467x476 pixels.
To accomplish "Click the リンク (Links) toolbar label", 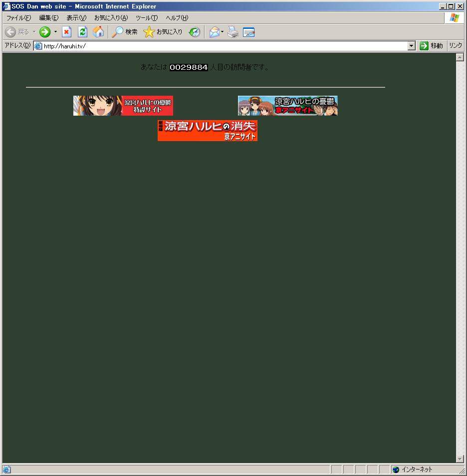I will coord(456,46).
